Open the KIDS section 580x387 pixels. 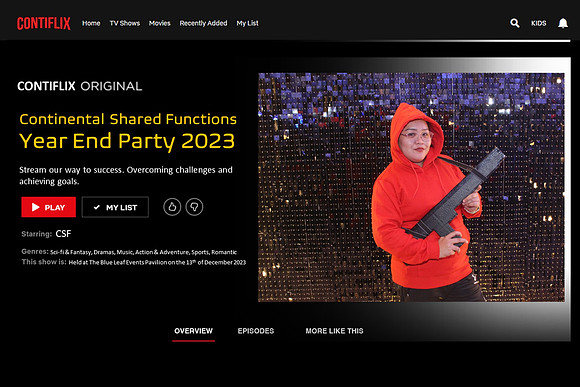click(539, 23)
